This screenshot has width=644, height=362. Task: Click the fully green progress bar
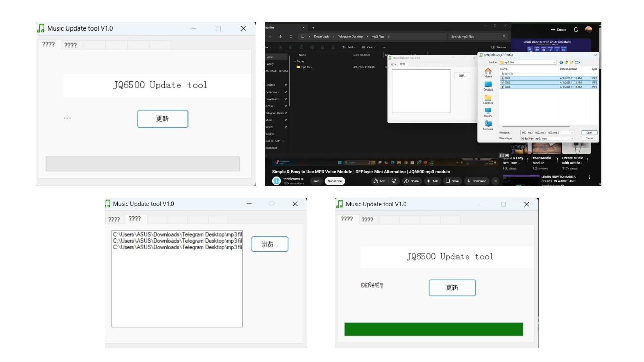pos(433,329)
